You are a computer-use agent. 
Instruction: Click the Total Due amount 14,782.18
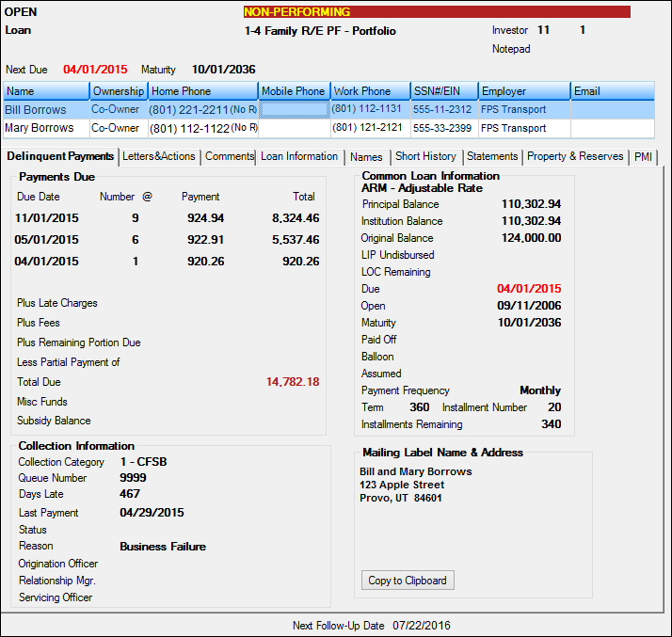click(293, 382)
